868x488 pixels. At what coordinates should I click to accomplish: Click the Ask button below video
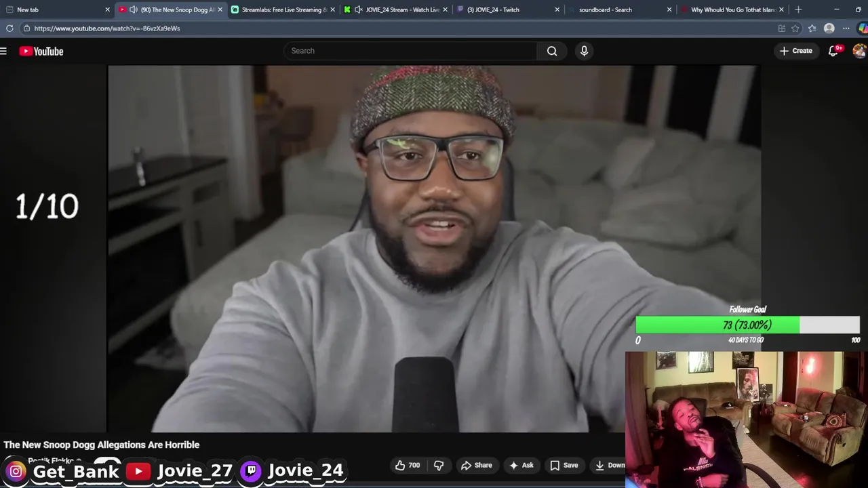click(521, 465)
